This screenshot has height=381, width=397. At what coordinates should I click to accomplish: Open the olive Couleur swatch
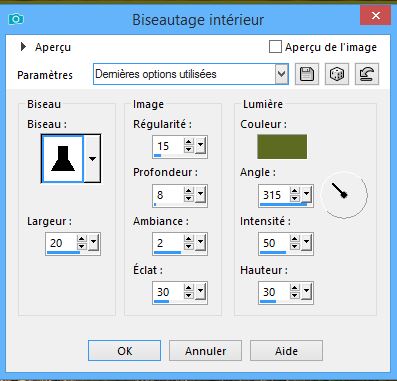click(x=282, y=147)
